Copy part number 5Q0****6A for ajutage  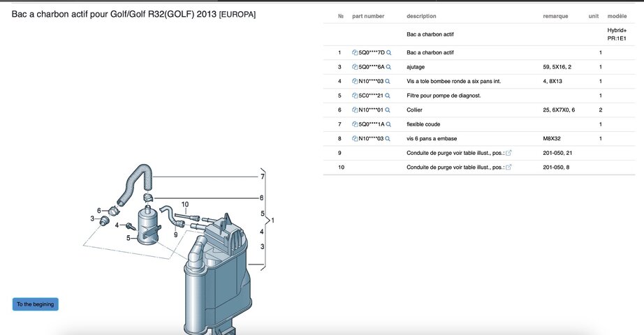coord(355,67)
